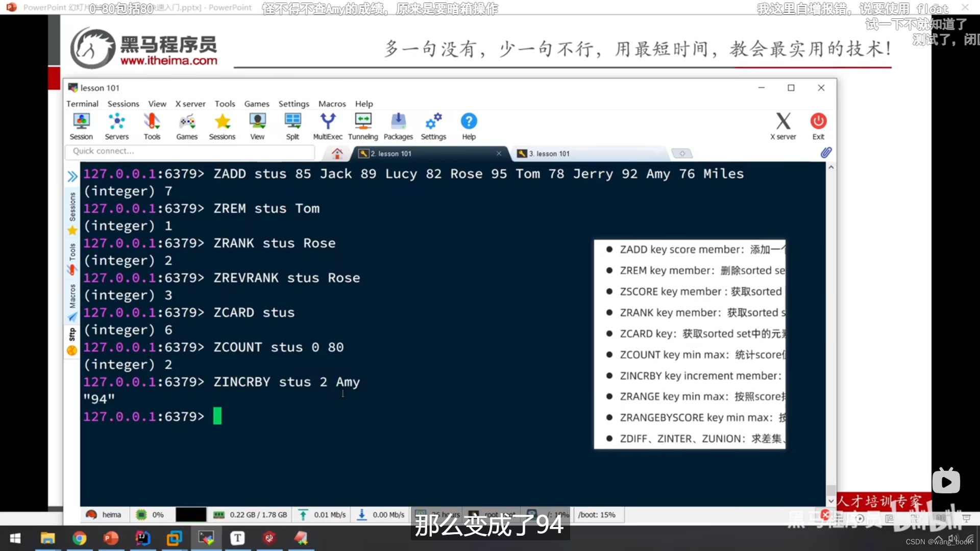Enable MultiExec mode
The image size is (980, 551).
[328, 126]
